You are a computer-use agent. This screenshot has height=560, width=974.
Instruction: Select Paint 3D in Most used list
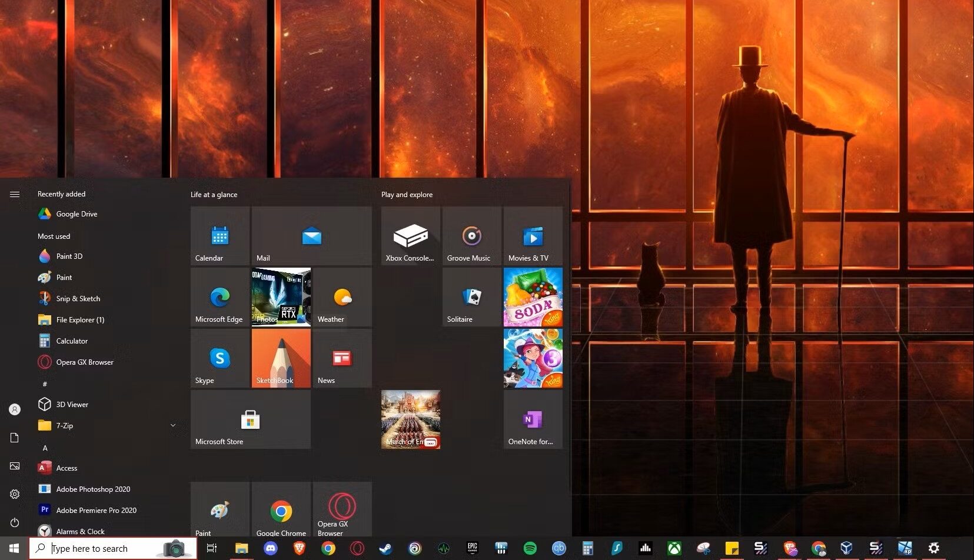[x=69, y=256]
